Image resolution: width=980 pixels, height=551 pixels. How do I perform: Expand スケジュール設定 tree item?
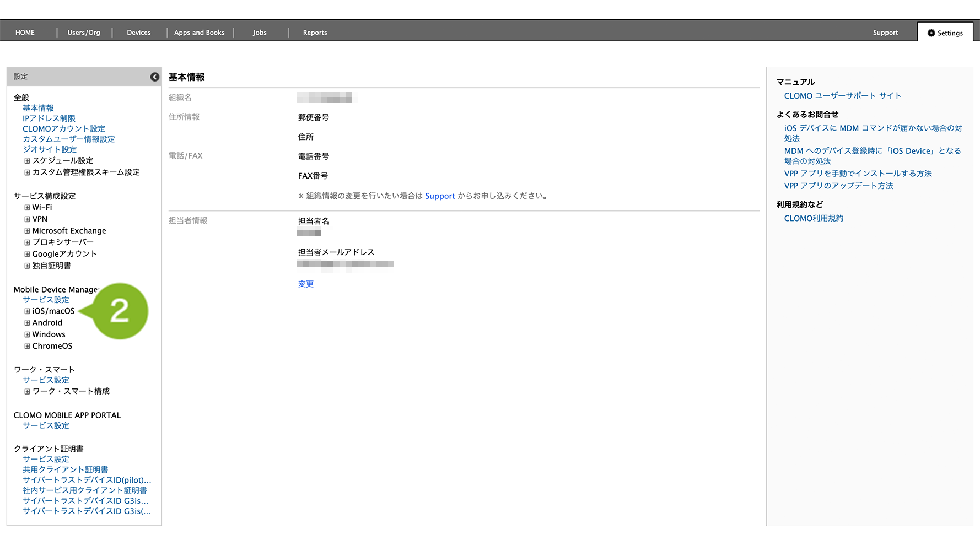(x=27, y=161)
